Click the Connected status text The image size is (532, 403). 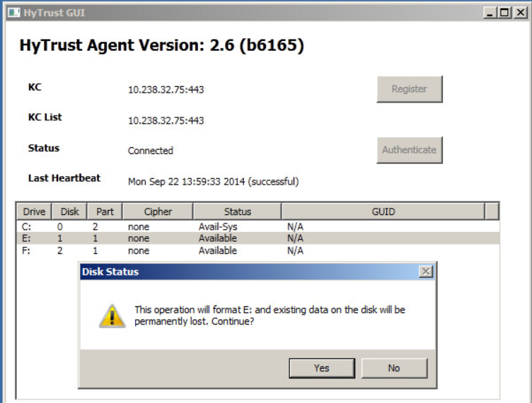point(151,151)
